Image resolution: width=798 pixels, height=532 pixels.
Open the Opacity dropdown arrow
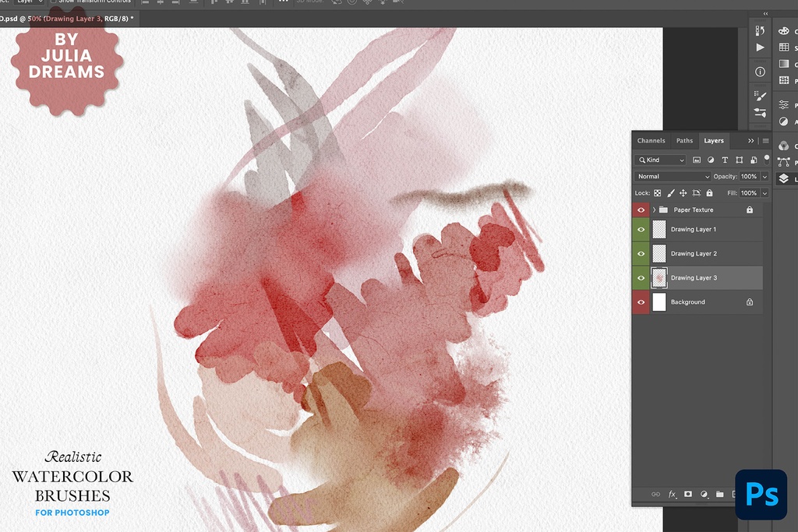coord(764,176)
